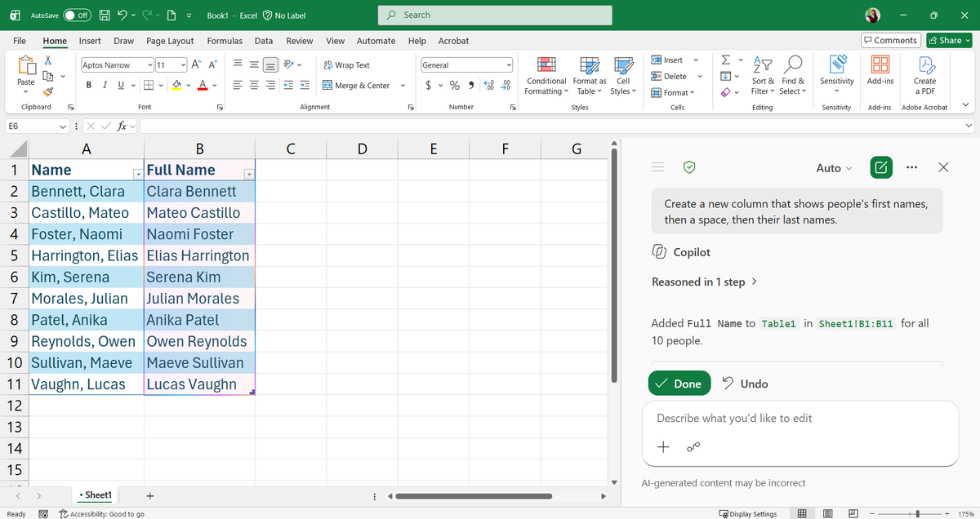This screenshot has width=980, height=519.
Task: Click the Fill down arrow icon
Action: (726, 76)
